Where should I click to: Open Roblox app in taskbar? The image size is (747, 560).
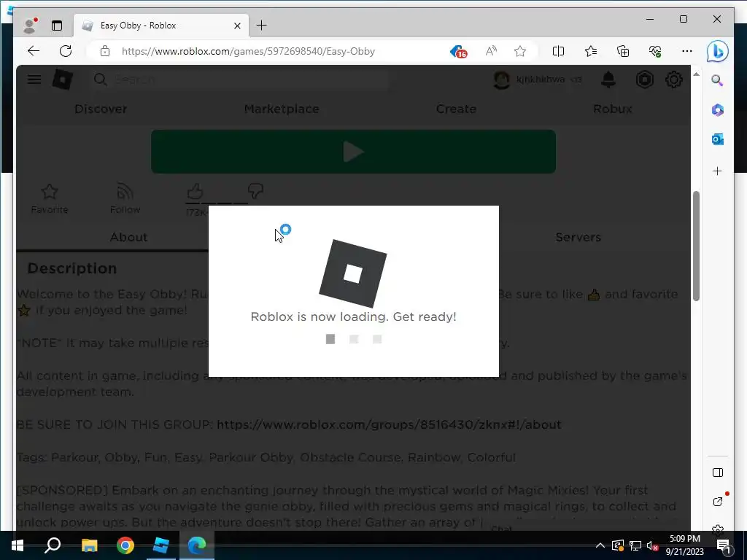tap(161, 545)
